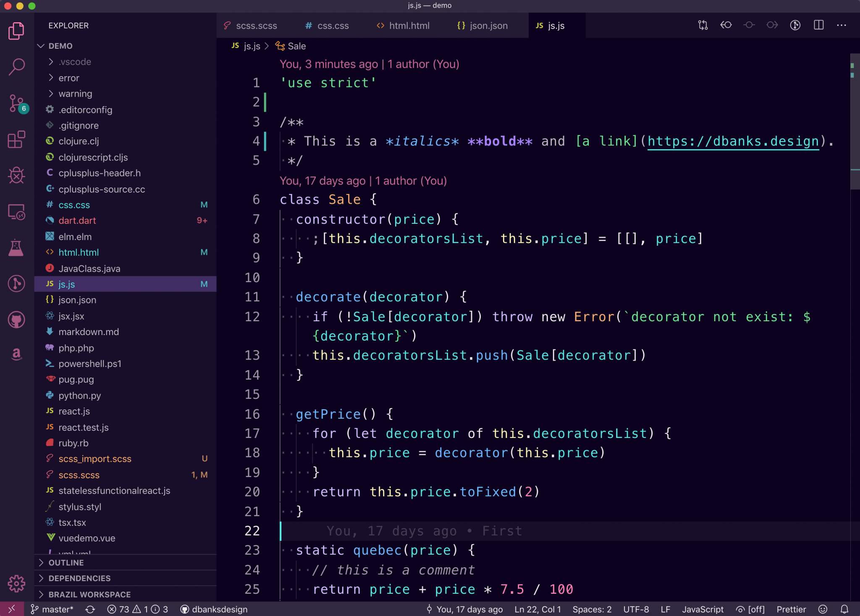
Task: Click the Split Editor icon
Action: pos(818,25)
